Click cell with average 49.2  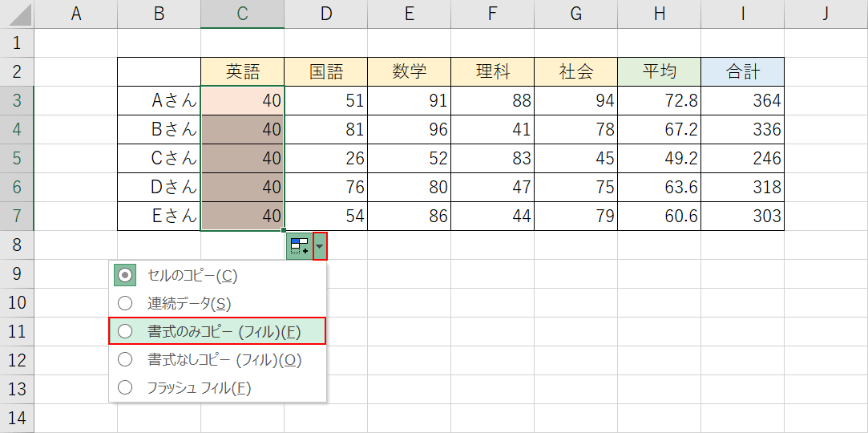pyautogui.click(x=660, y=158)
